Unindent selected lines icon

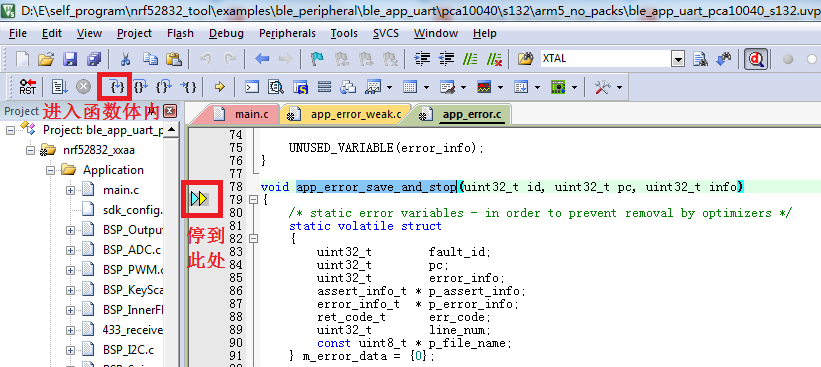[x=446, y=59]
